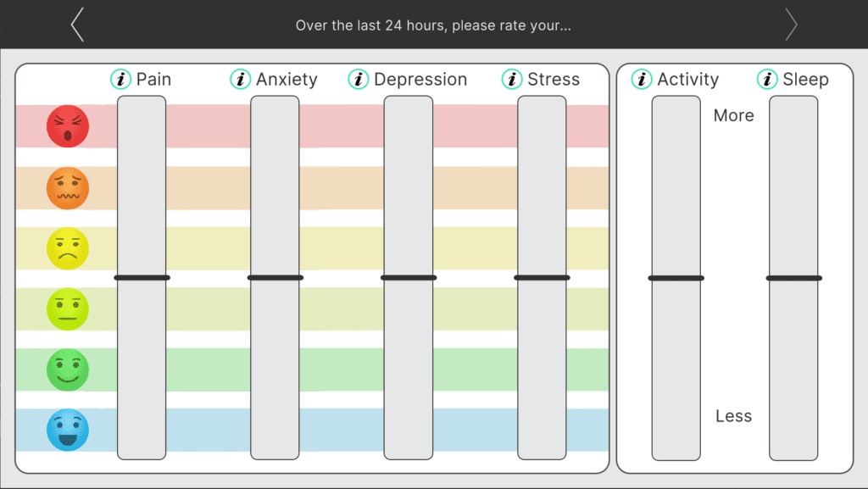
Task: Click the Pain info icon
Action: click(121, 80)
